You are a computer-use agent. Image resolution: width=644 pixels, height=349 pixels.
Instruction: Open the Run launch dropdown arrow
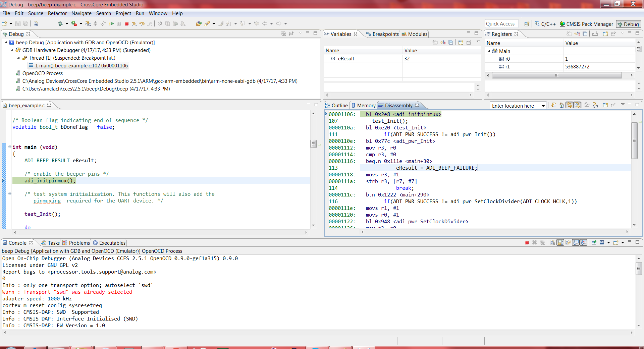81,23
